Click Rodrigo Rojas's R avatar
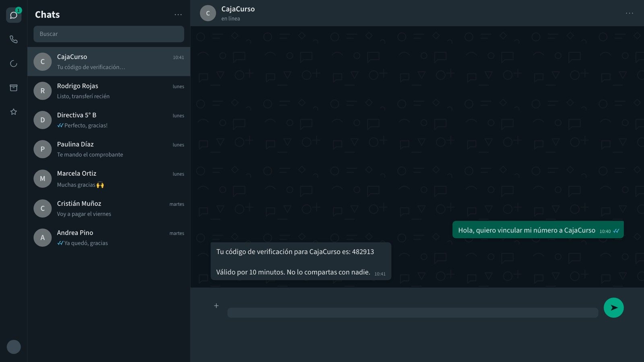The width and height of the screenshot is (644, 362). [x=43, y=91]
